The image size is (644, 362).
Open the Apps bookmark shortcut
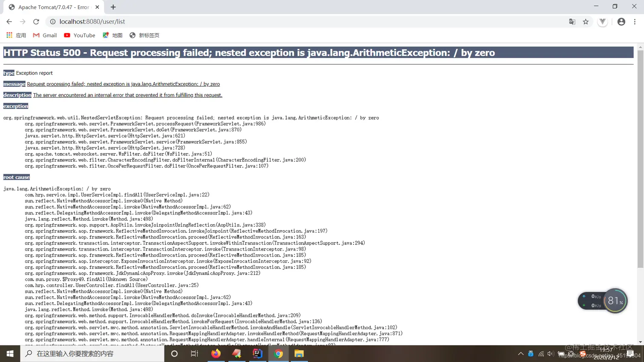16,35
